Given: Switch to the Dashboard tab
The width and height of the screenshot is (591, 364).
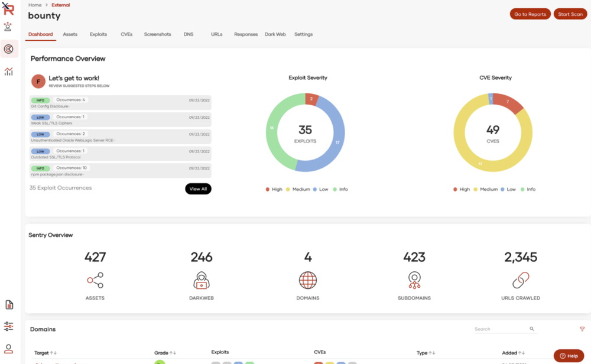Looking at the screenshot, I should point(41,34).
